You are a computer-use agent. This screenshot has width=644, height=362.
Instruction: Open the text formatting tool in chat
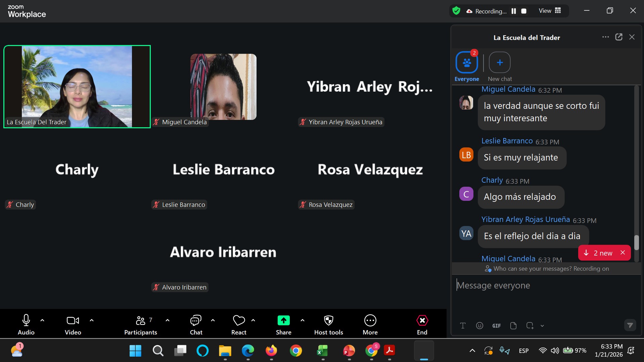point(463,325)
